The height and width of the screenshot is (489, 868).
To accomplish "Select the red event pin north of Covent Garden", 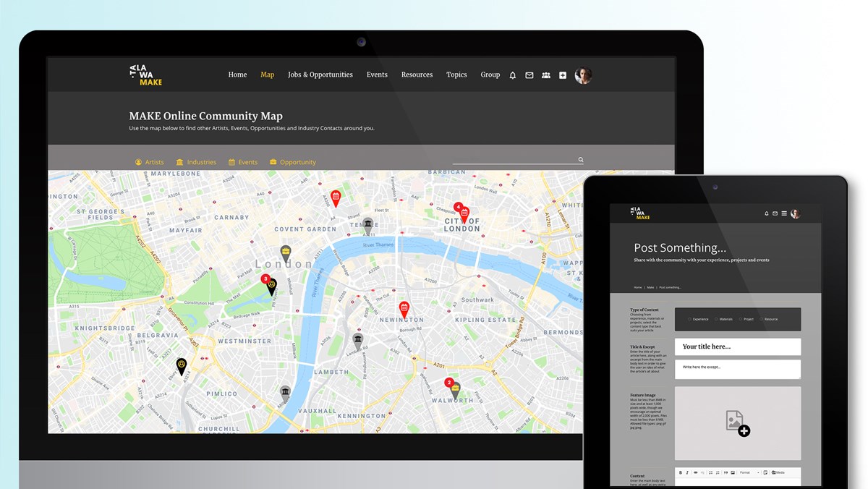I will pyautogui.click(x=336, y=198).
